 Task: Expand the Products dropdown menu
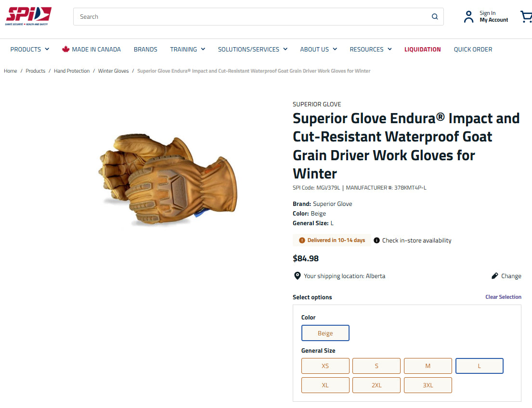coord(29,49)
